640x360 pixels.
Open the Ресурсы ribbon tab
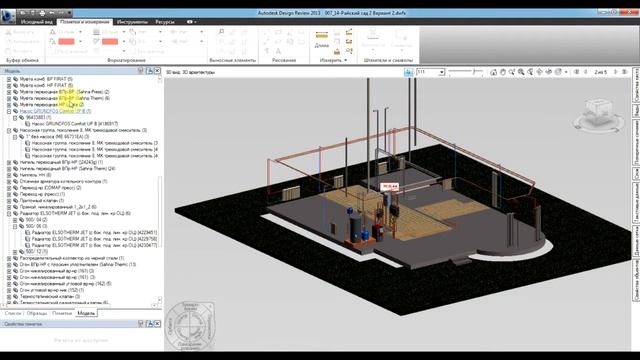pos(165,22)
